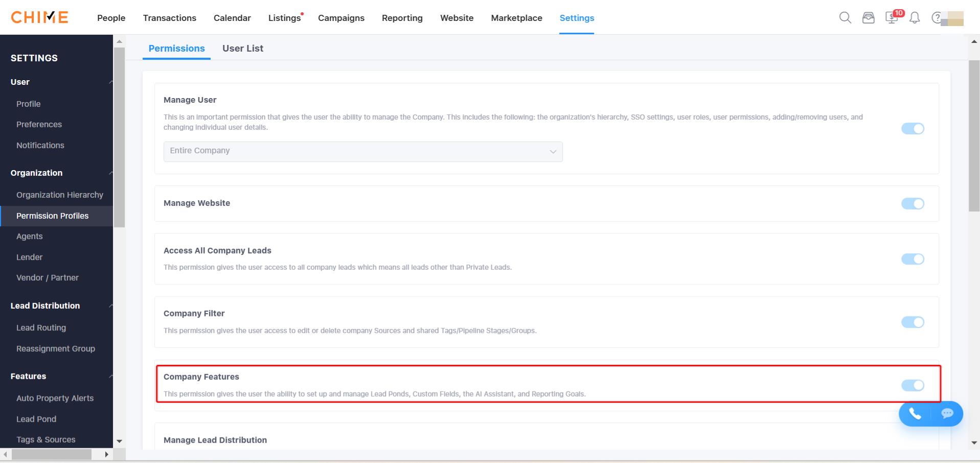The width and height of the screenshot is (980, 463).
Task: Click the Manage User heading
Action: (x=190, y=100)
